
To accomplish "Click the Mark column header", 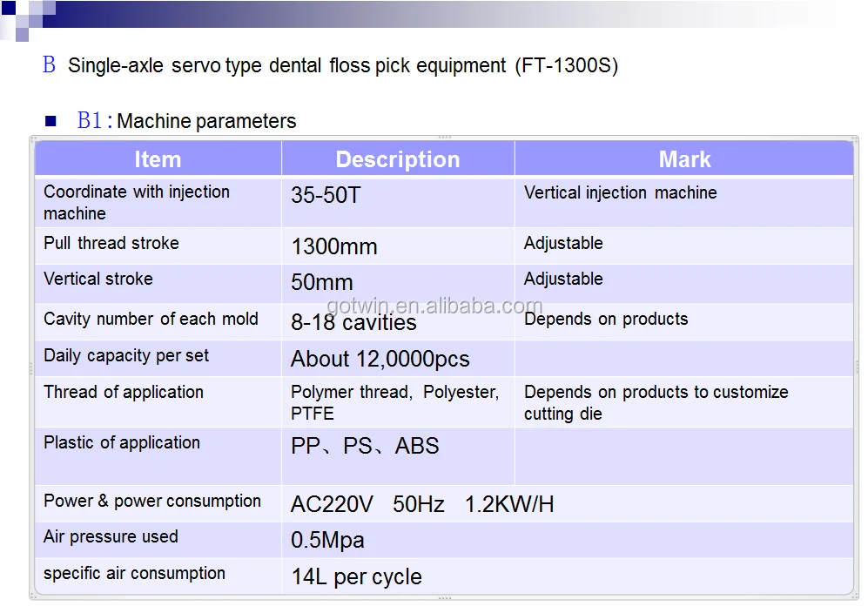I will pos(684,159).
